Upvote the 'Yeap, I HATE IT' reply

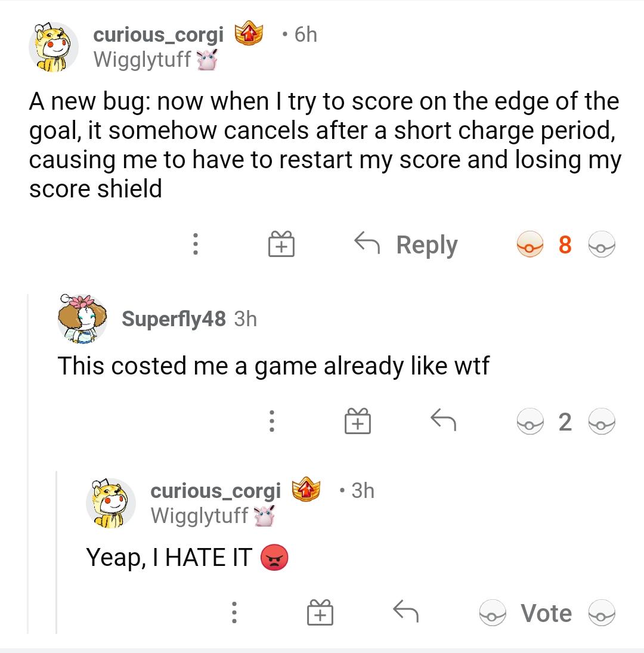pos(493,613)
